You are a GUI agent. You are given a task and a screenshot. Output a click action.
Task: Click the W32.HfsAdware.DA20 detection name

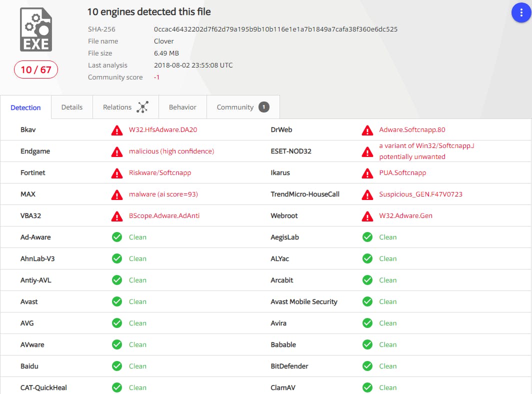(x=163, y=129)
